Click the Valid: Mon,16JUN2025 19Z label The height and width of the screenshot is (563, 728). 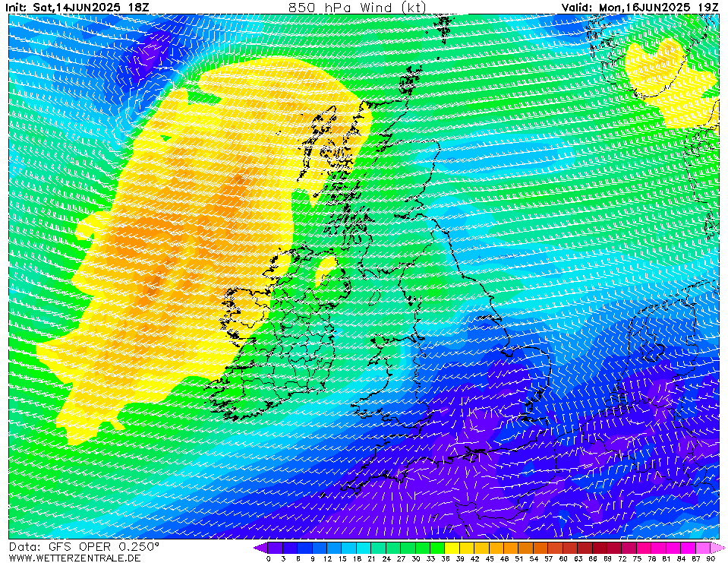click(640, 8)
